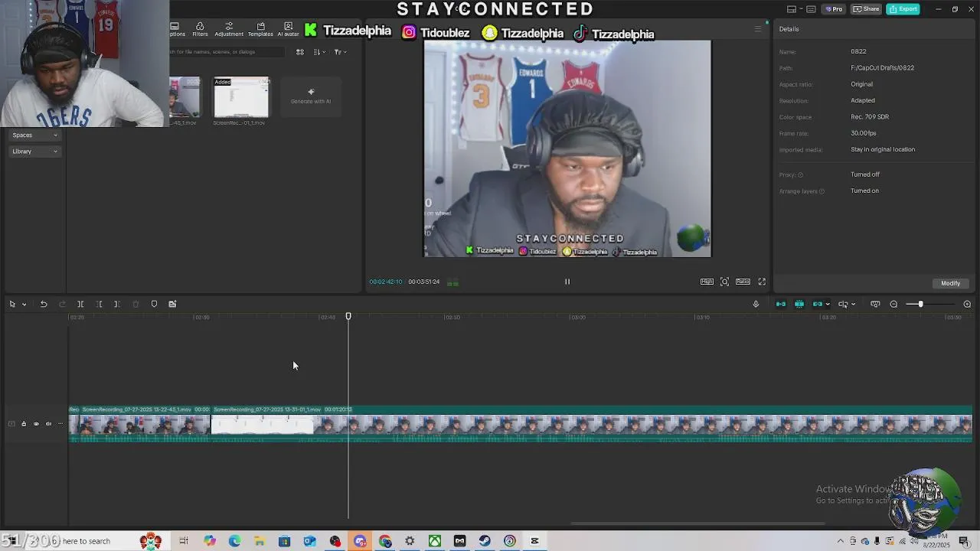Expand the Spaces section
The height and width of the screenshot is (551, 980).
34,135
